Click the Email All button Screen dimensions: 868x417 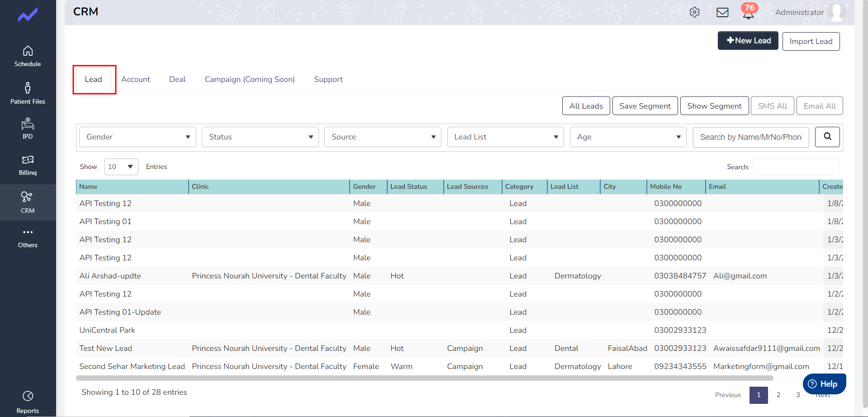tap(820, 106)
